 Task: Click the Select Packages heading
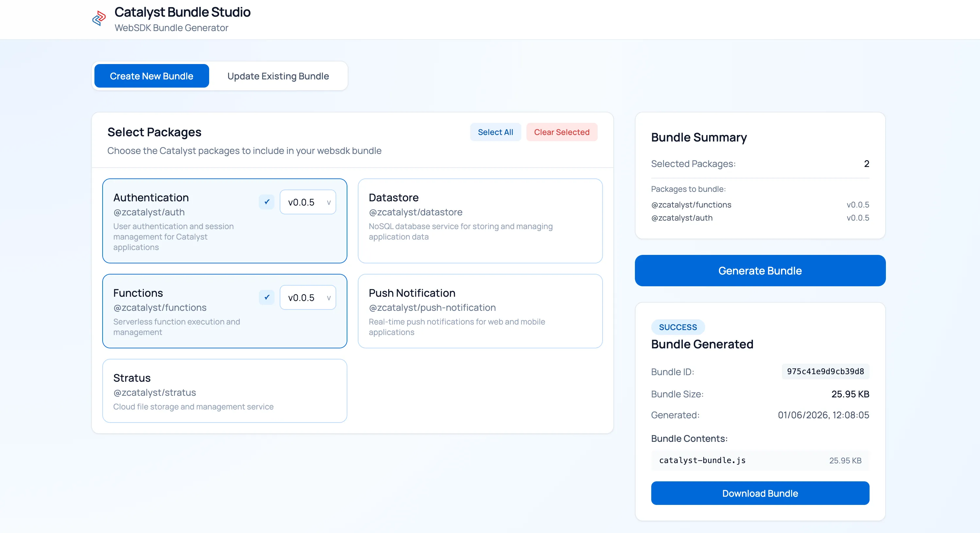click(x=154, y=132)
